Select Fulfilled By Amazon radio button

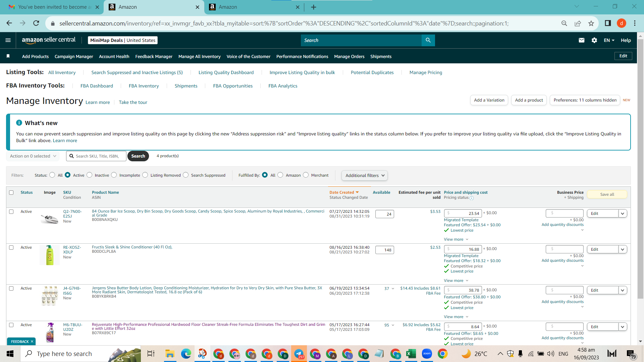coord(280,175)
